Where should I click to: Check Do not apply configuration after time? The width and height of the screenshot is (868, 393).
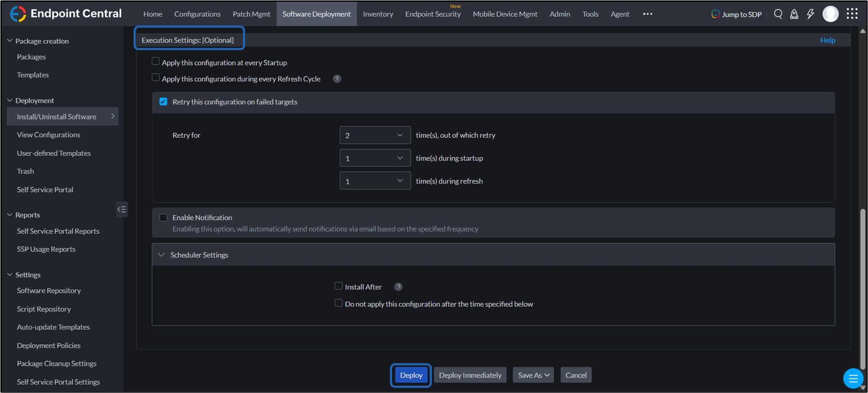point(338,303)
